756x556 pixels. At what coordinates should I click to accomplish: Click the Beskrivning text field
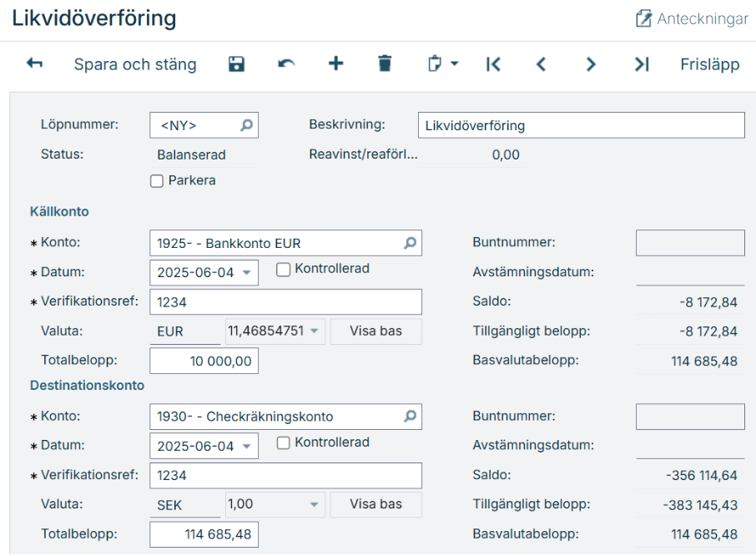click(581, 126)
